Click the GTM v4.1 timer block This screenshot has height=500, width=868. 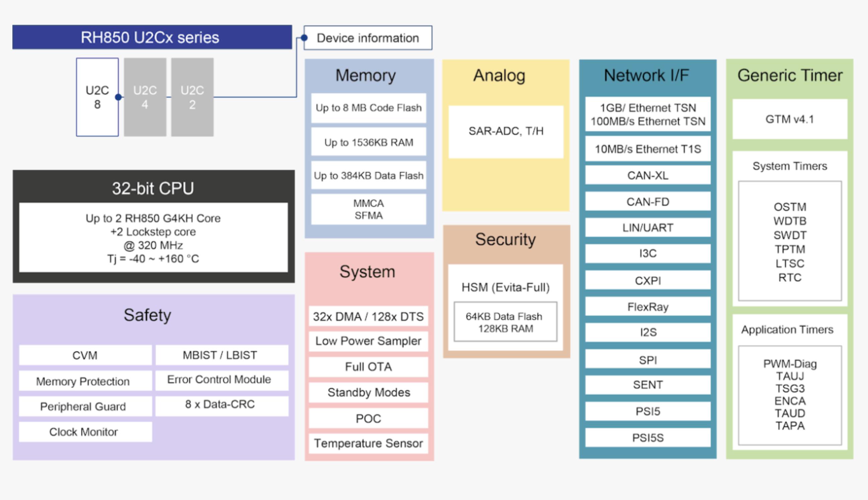[789, 119]
